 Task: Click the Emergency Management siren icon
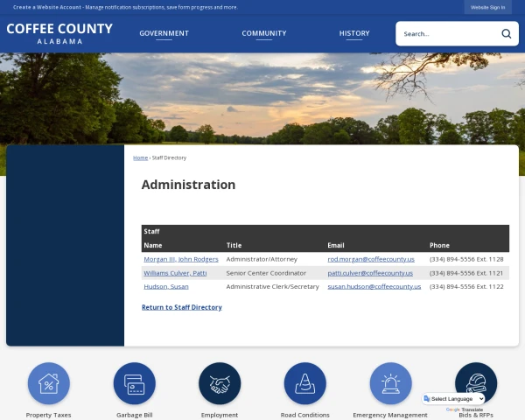point(390,383)
